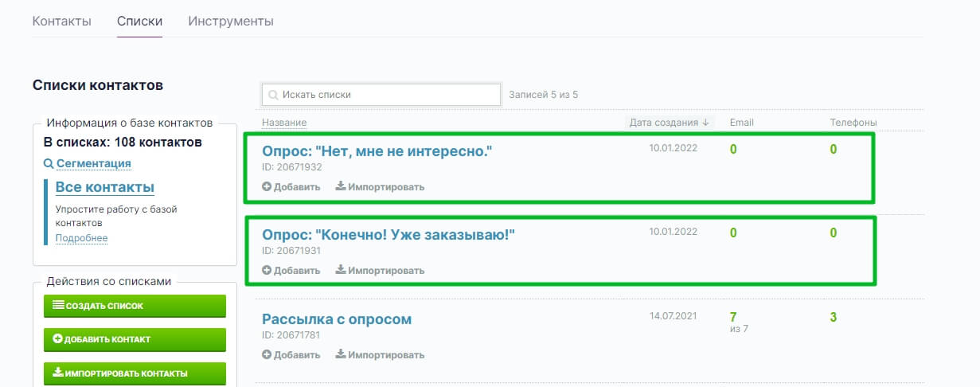Click phone count 3 for Рассылка с опросом
980x387 pixels.
[834, 317]
